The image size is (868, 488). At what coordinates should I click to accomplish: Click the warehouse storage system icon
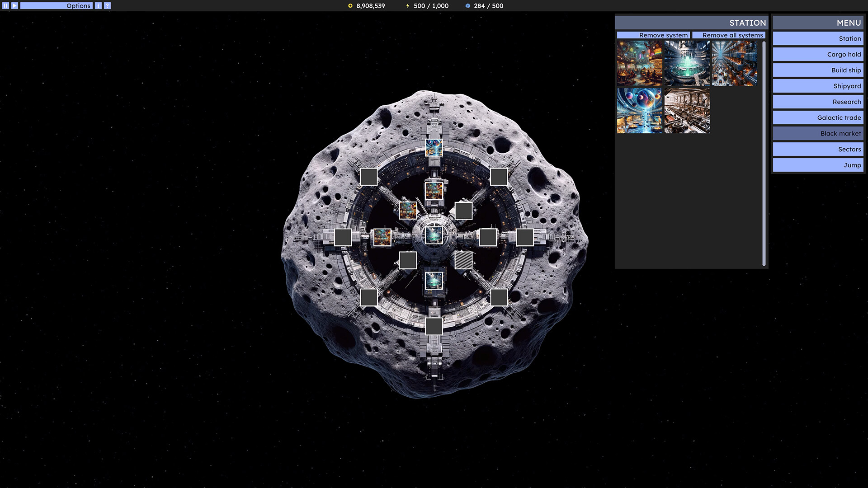(x=734, y=64)
